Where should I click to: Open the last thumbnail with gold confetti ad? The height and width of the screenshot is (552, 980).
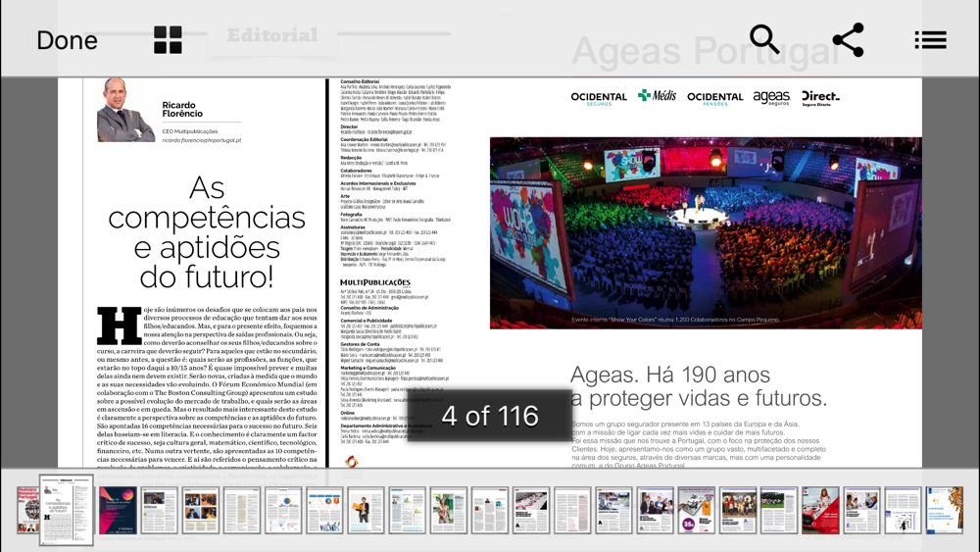[945, 510]
